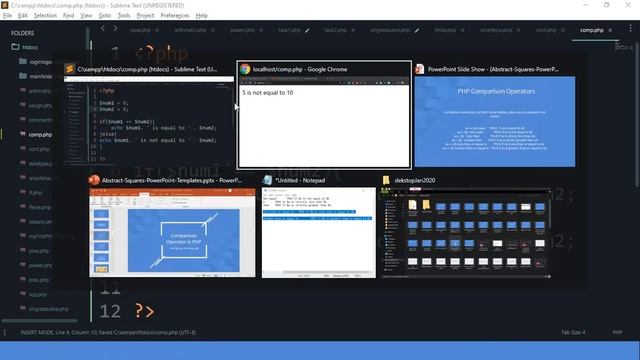The image size is (640, 360).
Task: Open the Find menu
Action: pos(69,16)
